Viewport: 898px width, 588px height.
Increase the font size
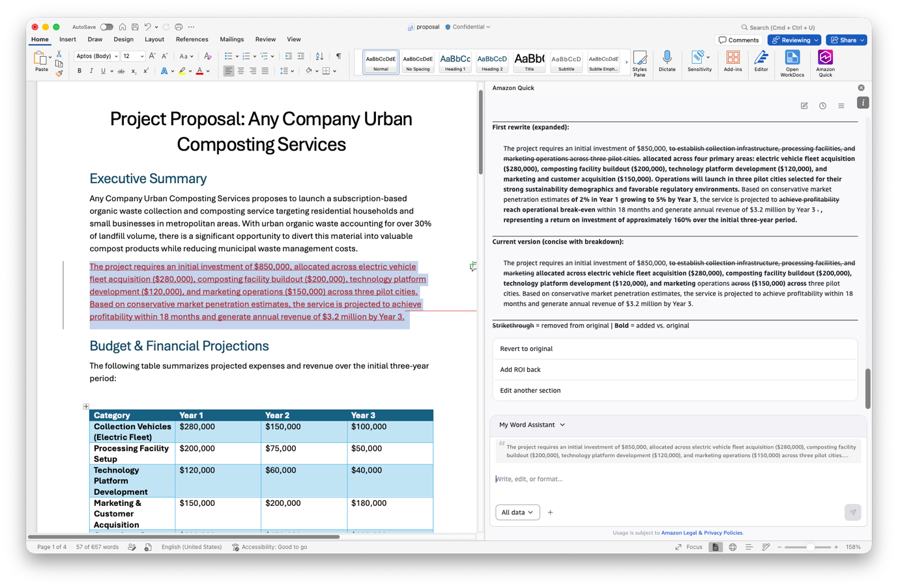[152, 57]
